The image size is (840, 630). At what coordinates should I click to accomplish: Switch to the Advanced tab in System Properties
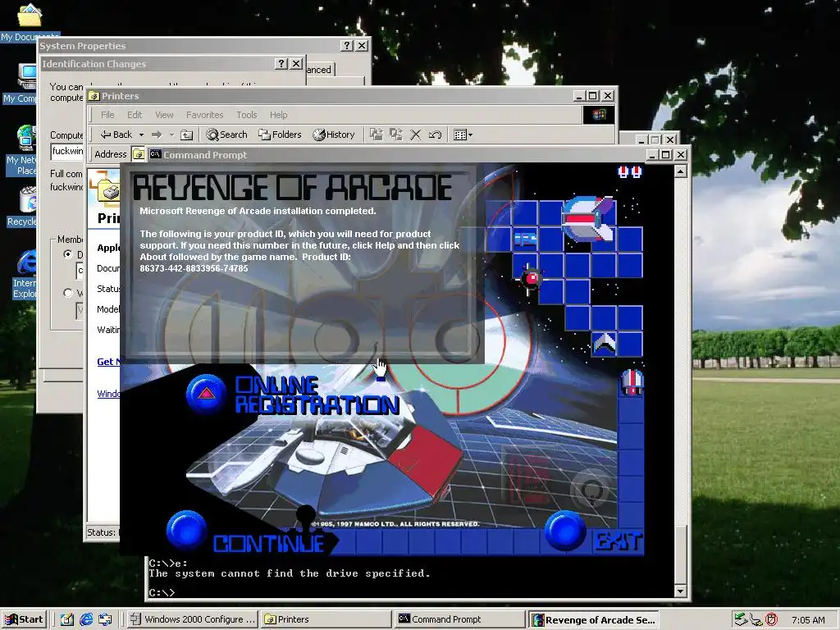coord(321,70)
